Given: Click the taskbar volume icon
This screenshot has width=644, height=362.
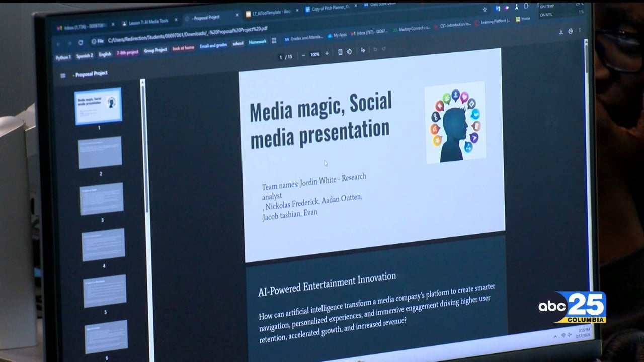Looking at the screenshot, I should pyautogui.click(x=569, y=335).
